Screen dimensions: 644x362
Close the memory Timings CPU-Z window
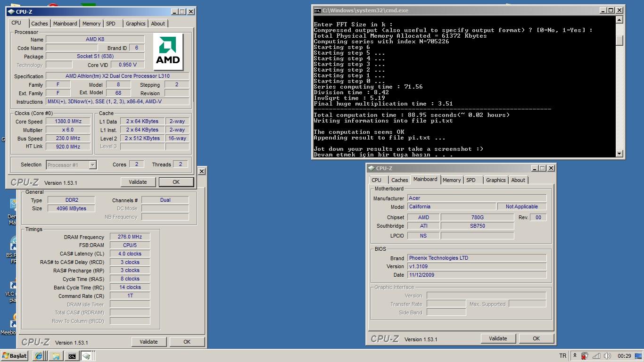pos(202,171)
